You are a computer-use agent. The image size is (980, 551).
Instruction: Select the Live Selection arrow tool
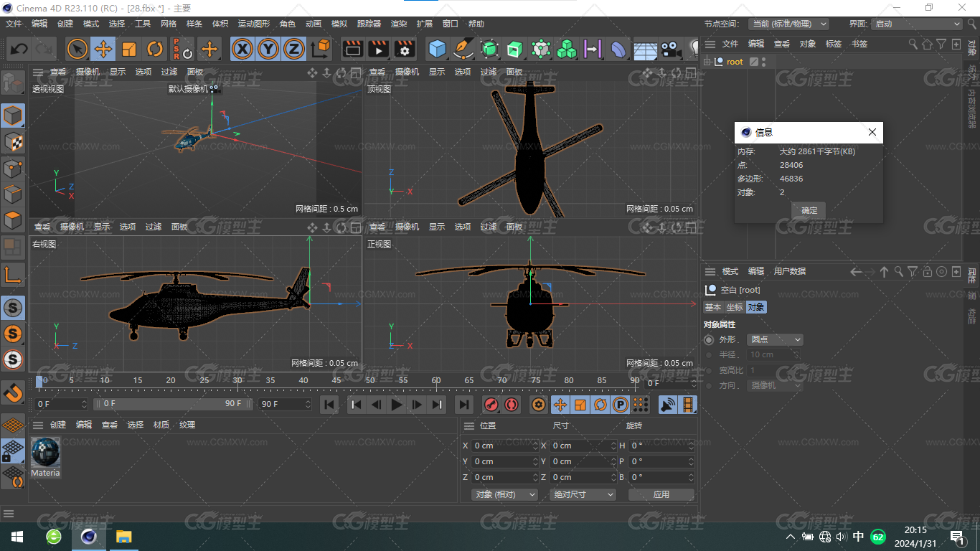click(x=77, y=49)
